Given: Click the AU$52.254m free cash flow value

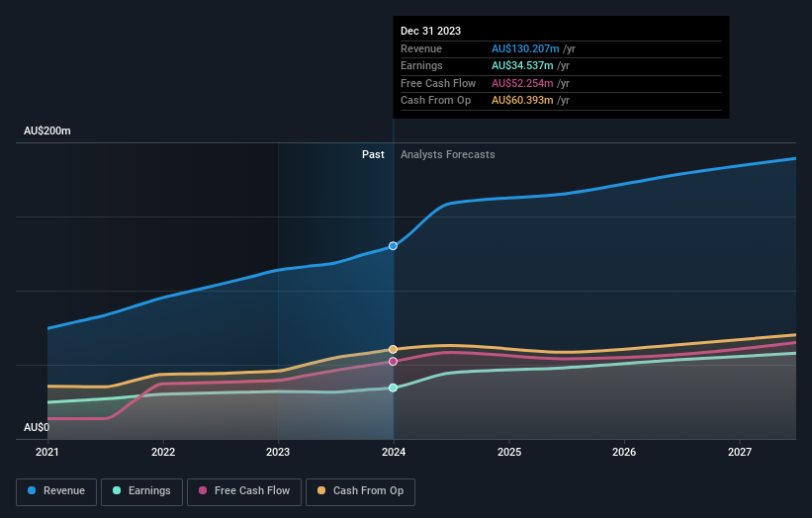Looking at the screenshot, I should click(x=522, y=83).
